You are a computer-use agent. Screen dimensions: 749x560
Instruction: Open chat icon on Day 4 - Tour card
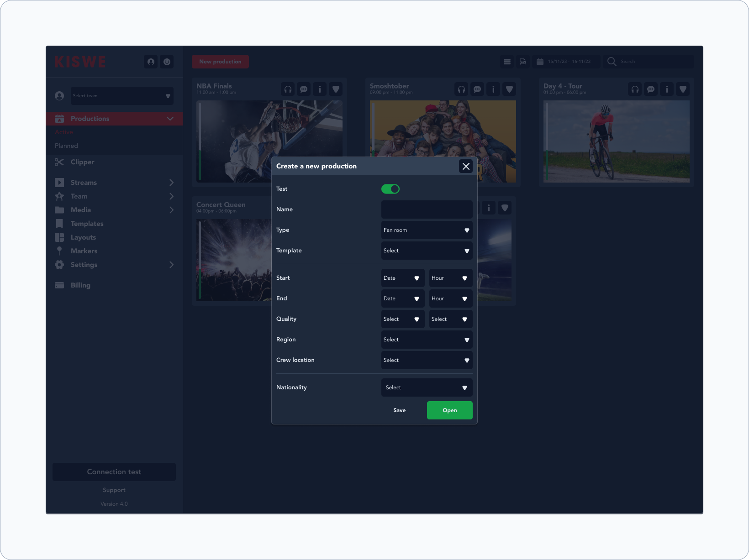(x=651, y=89)
